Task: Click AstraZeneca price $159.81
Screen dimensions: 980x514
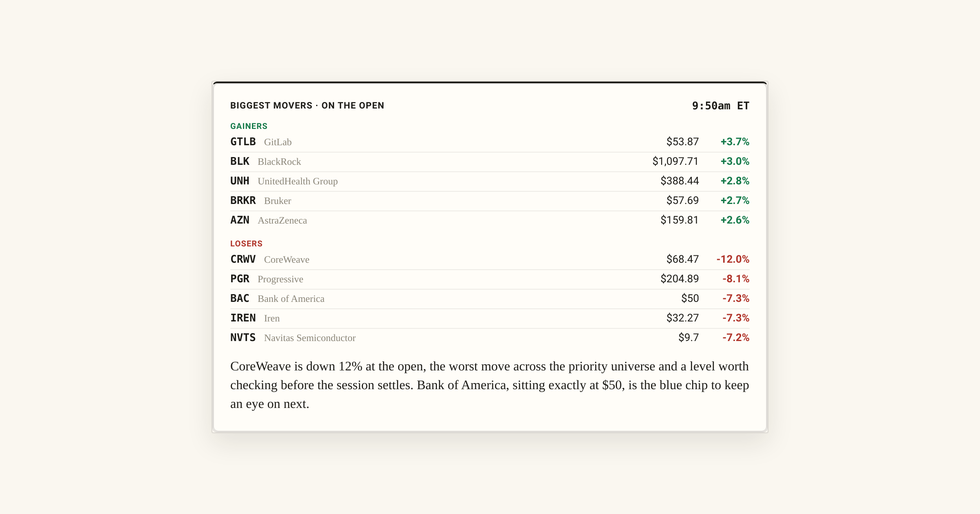Action: [679, 220]
